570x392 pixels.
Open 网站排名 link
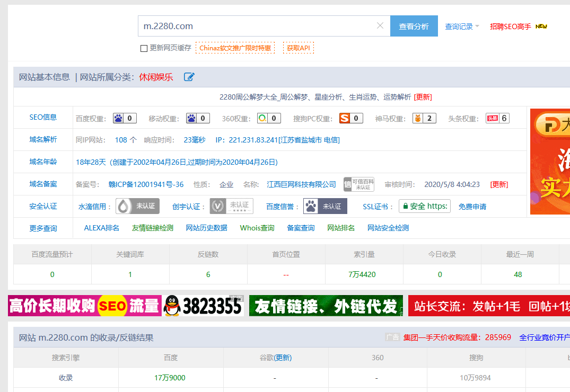pyautogui.click(x=340, y=228)
